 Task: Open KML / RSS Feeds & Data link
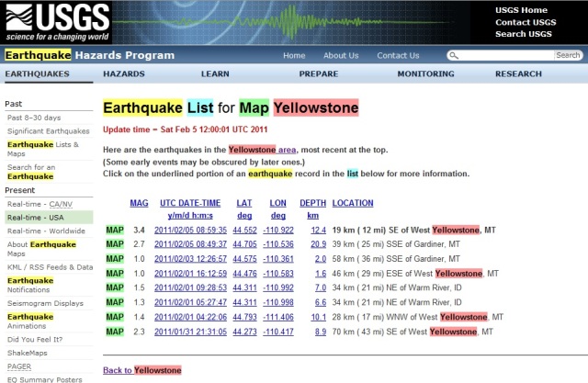[x=50, y=267]
